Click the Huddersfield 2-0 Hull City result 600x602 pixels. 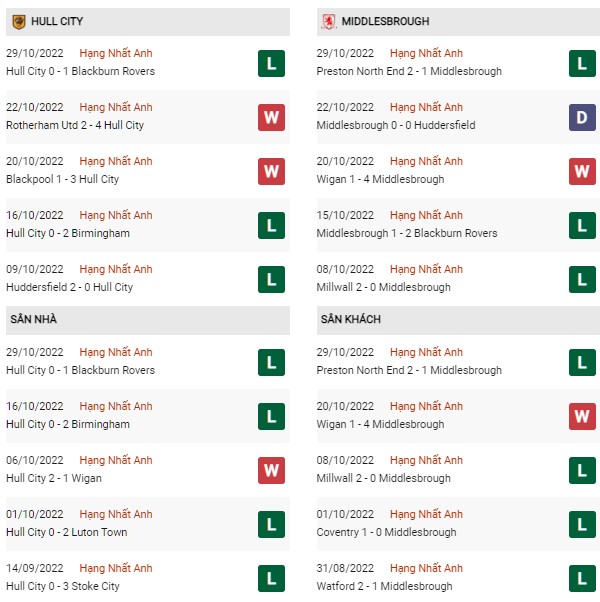click(x=69, y=287)
